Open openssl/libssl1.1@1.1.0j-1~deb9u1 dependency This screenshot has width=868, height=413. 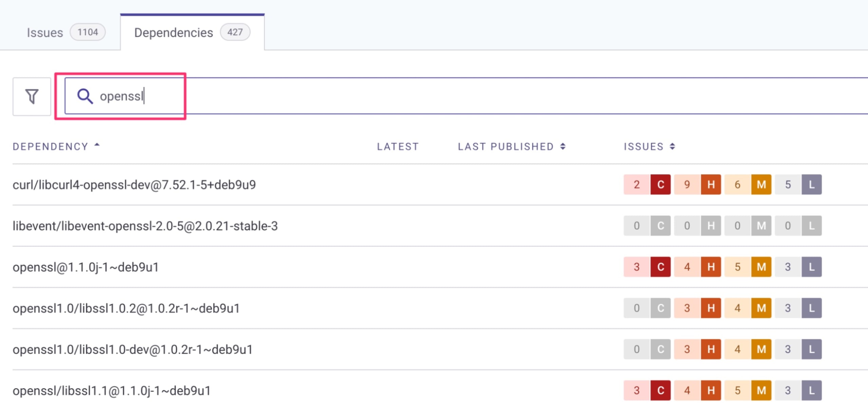(112, 391)
